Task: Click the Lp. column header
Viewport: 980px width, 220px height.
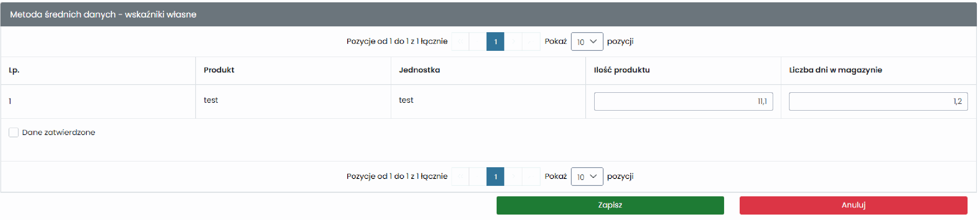Action: click(14, 70)
